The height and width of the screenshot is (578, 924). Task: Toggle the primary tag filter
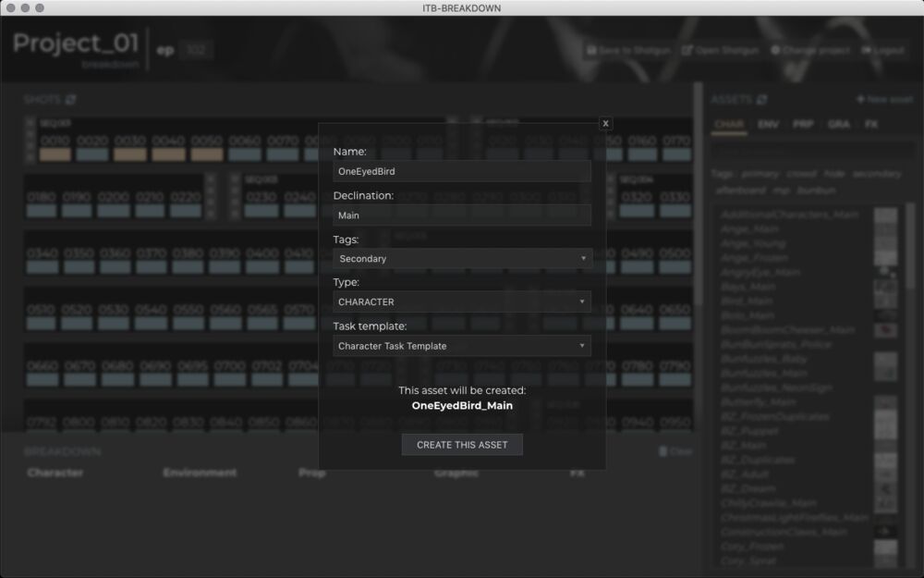(x=760, y=174)
